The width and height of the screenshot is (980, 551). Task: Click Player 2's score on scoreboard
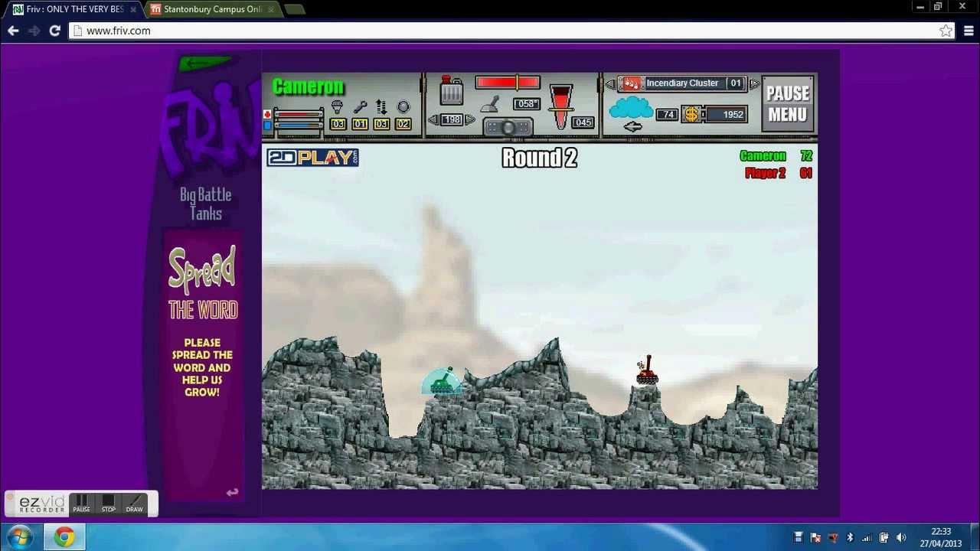pyautogui.click(x=806, y=173)
